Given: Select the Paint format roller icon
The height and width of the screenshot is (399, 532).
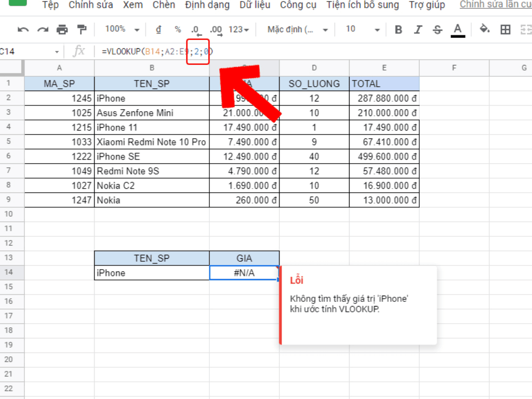Looking at the screenshot, I should 82,30.
